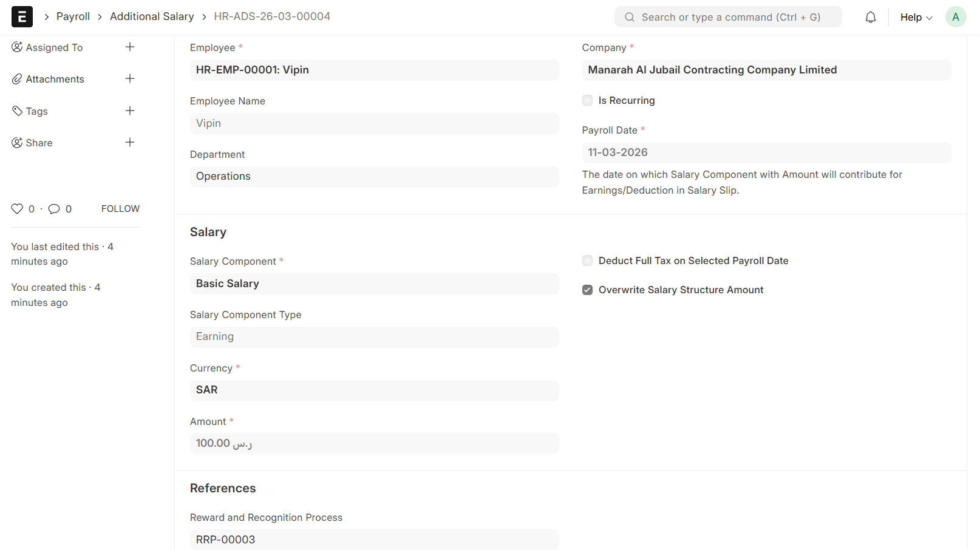This screenshot has width=980, height=550.
Task: Open the Currency SAR selector
Action: [x=374, y=390]
